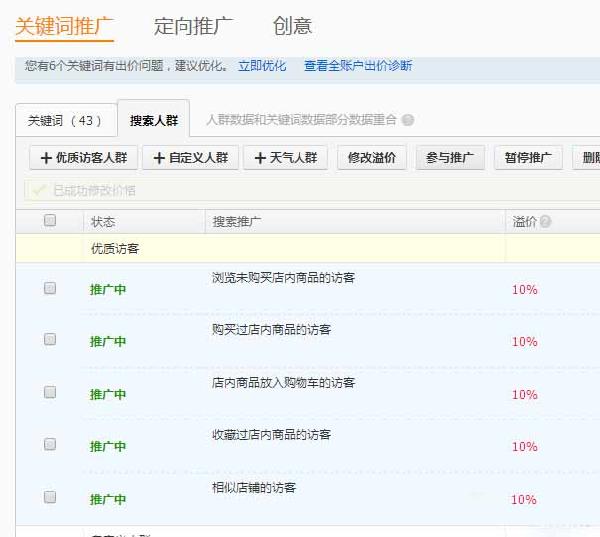Select the 收藏过店内商品的访客 row text
The image size is (600, 537).
tap(272, 434)
